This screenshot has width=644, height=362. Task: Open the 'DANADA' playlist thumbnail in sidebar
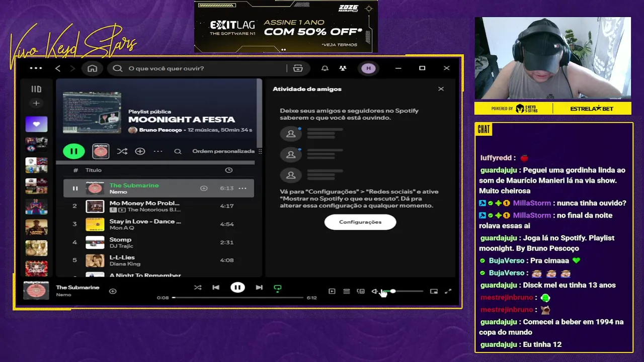(36, 268)
